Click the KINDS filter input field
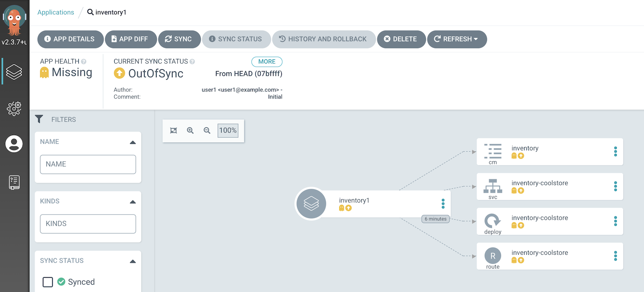Image resolution: width=644 pixels, height=292 pixels. [88, 224]
